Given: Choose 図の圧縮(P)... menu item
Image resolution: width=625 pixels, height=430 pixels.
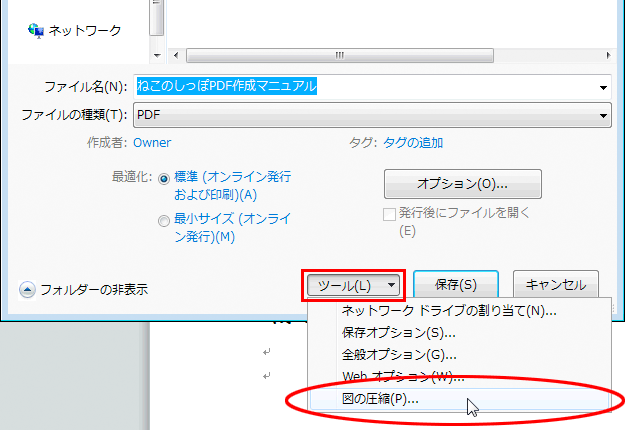Looking at the screenshot, I should click(459, 399).
